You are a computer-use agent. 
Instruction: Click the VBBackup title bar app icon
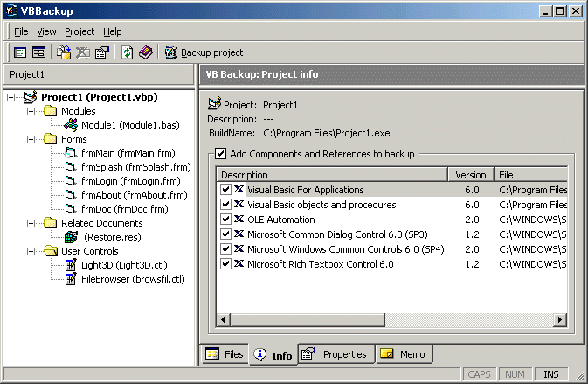[11, 10]
